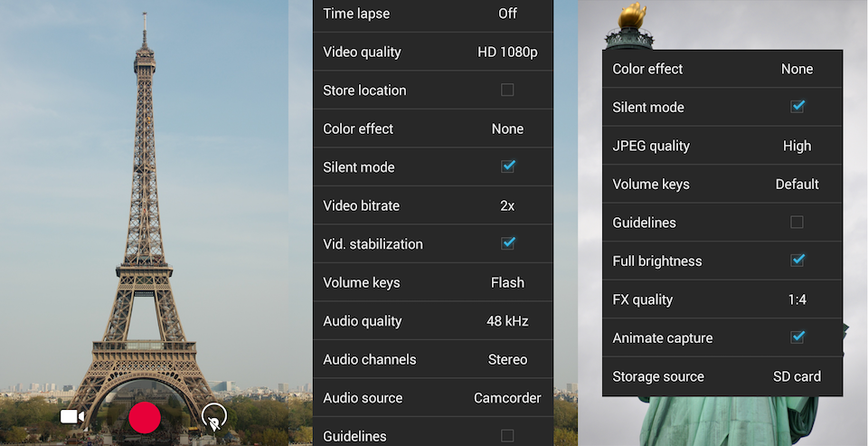Viewport: 868px width, 446px height.
Task: Change Video quality from HD 1080p
Action: coord(433,52)
